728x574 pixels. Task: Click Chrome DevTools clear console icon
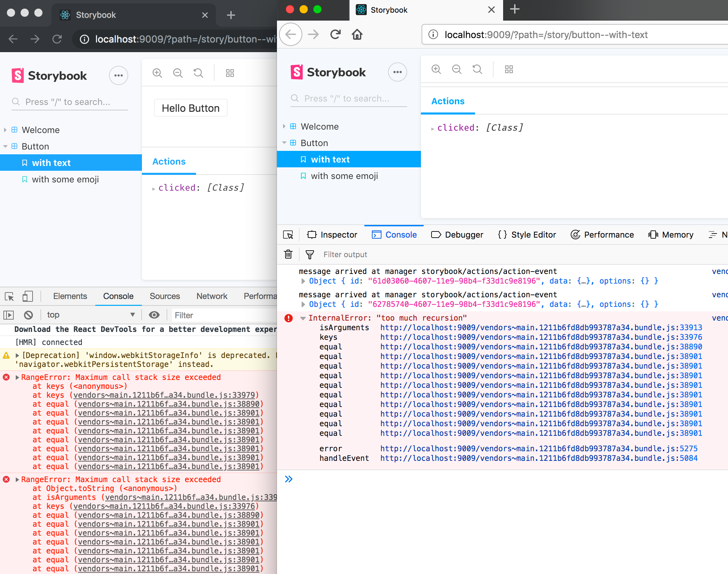28,315
